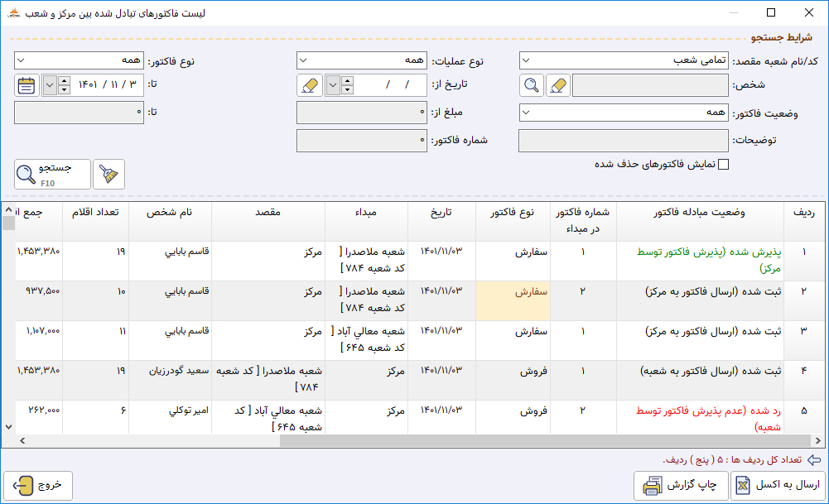Click the horizontal scrollbar of the table
The height and width of the screenshot is (504, 829).
(x=545, y=440)
